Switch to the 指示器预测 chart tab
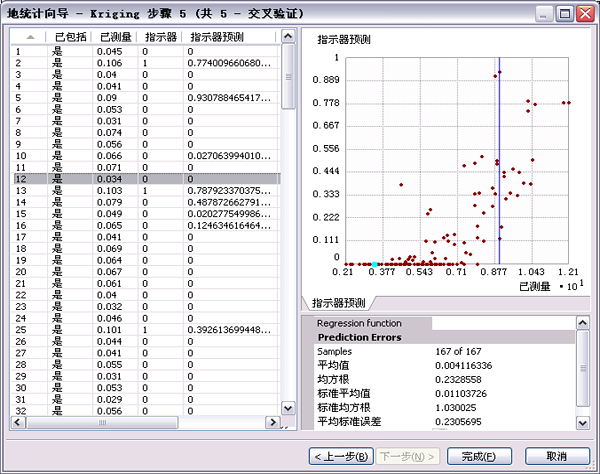 pos(340,303)
